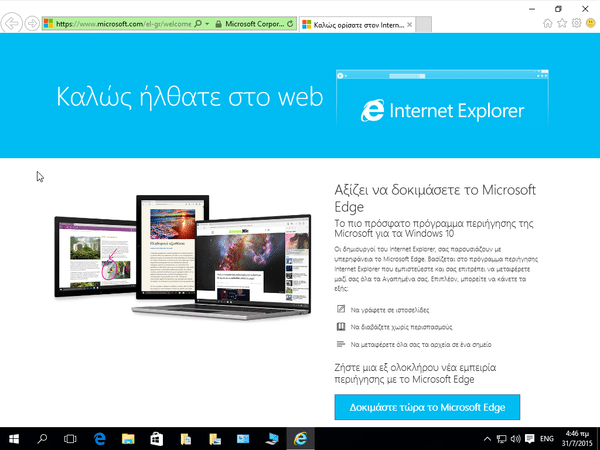Click the first document-folder taskbar icon after Store
Screen dimensions: 600x450
[186, 439]
